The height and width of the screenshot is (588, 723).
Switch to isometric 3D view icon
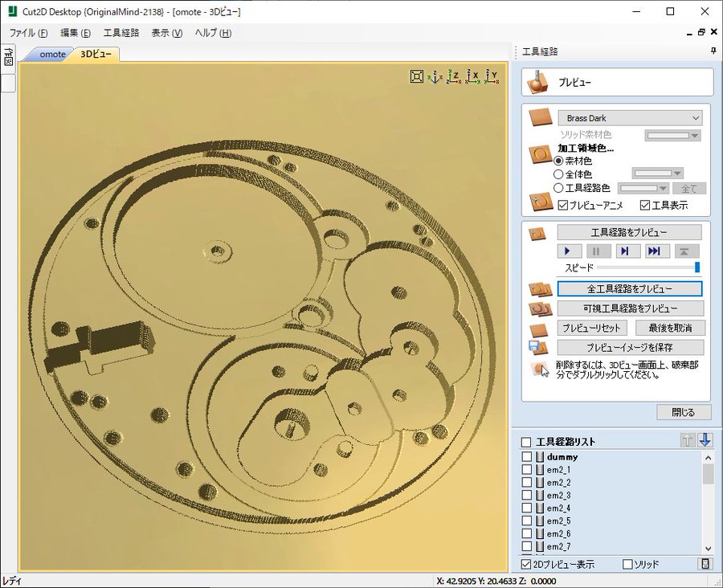(435, 76)
